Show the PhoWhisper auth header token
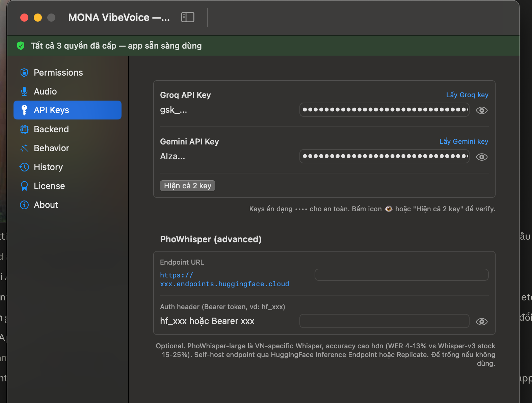 (x=482, y=322)
